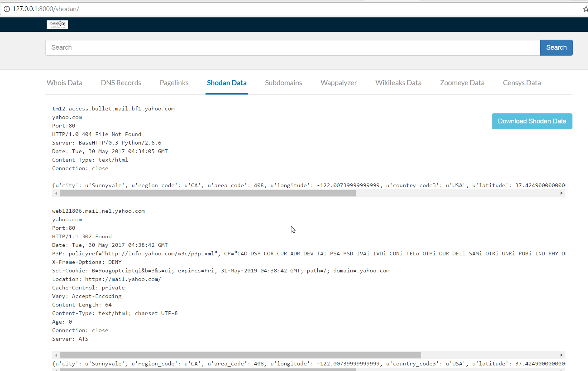The width and height of the screenshot is (588, 371).
Task: Click 'Vary: Accept-Encoding' line
Action: coord(87,296)
